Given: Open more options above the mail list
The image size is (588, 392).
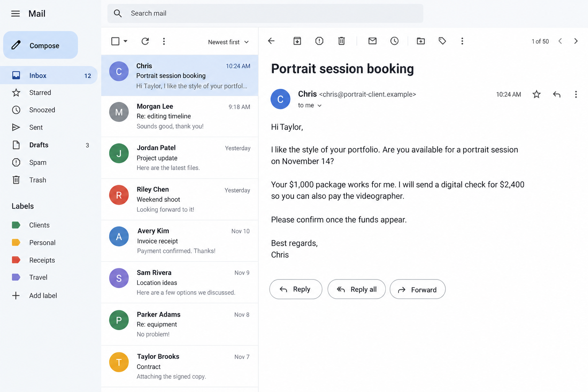Looking at the screenshot, I should (x=164, y=41).
